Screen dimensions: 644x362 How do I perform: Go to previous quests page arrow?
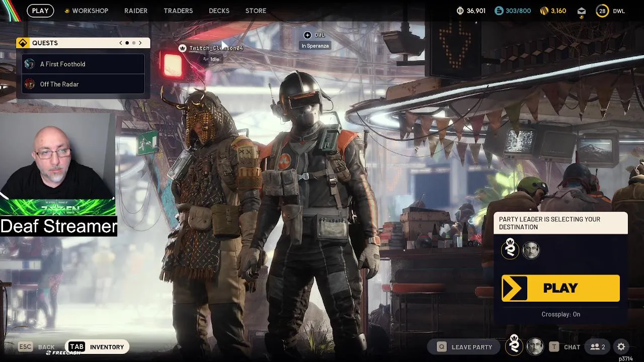pos(121,43)
